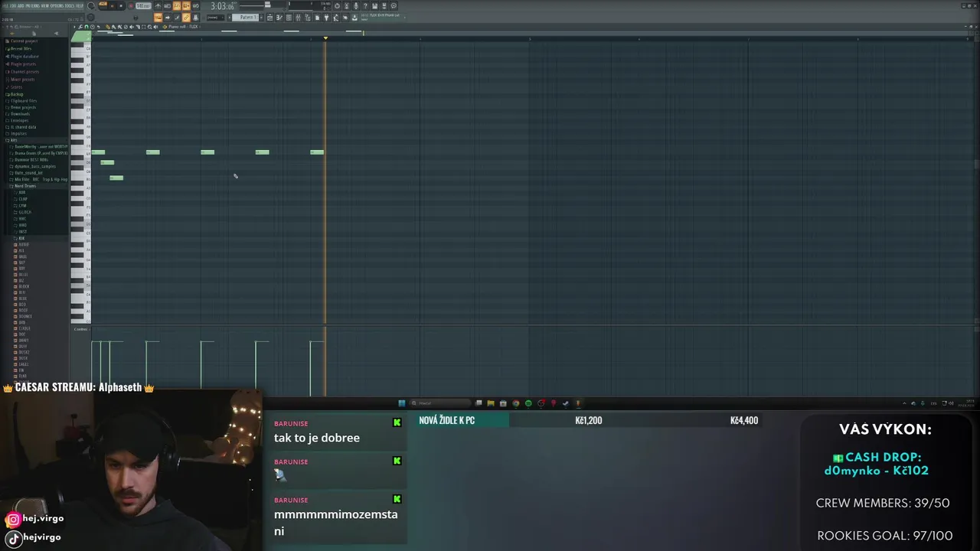Toggle the metronome icon
This screenshot has height=551, width=980.
(158, 6)
